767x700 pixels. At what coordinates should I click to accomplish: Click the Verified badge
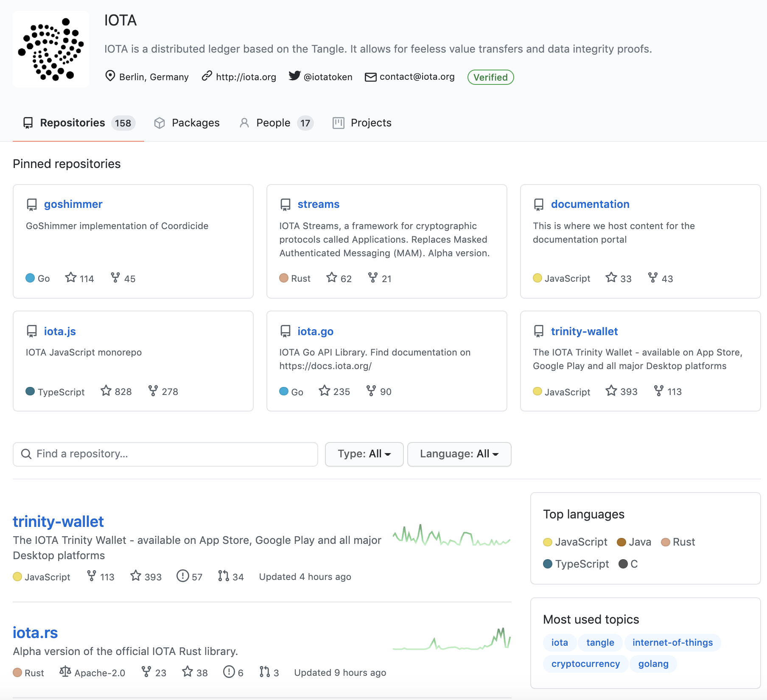click(x=490, y=77)
